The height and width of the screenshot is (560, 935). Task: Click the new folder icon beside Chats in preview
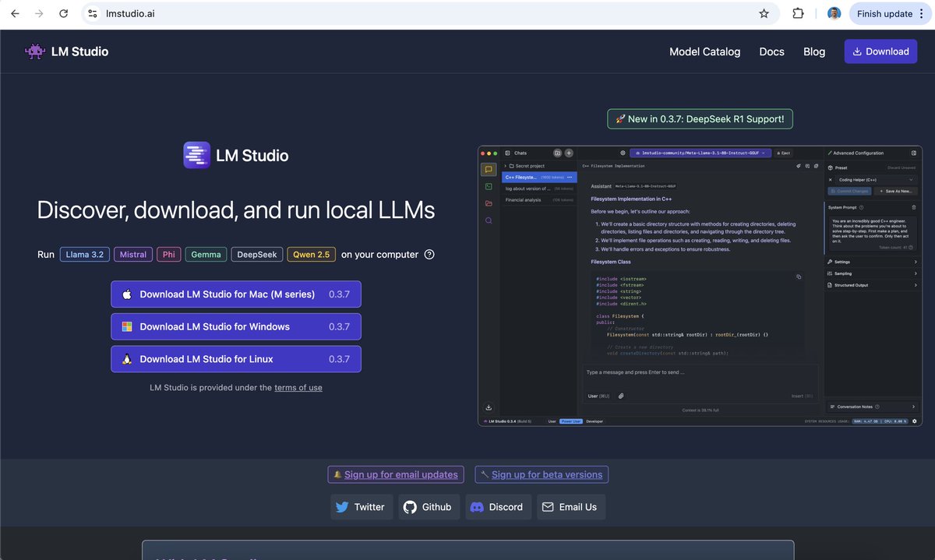pyautogui.click(x=557, y=153)
